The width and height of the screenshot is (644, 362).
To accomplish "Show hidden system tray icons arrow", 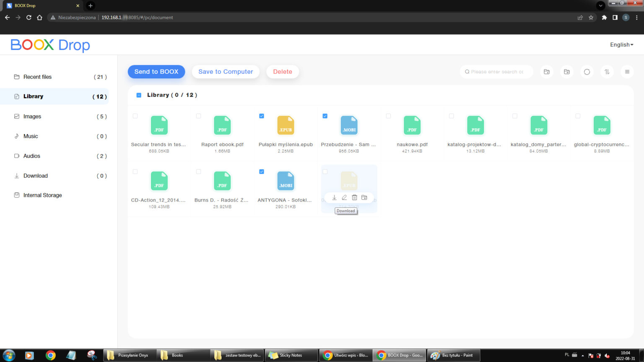I will point(582,355).
